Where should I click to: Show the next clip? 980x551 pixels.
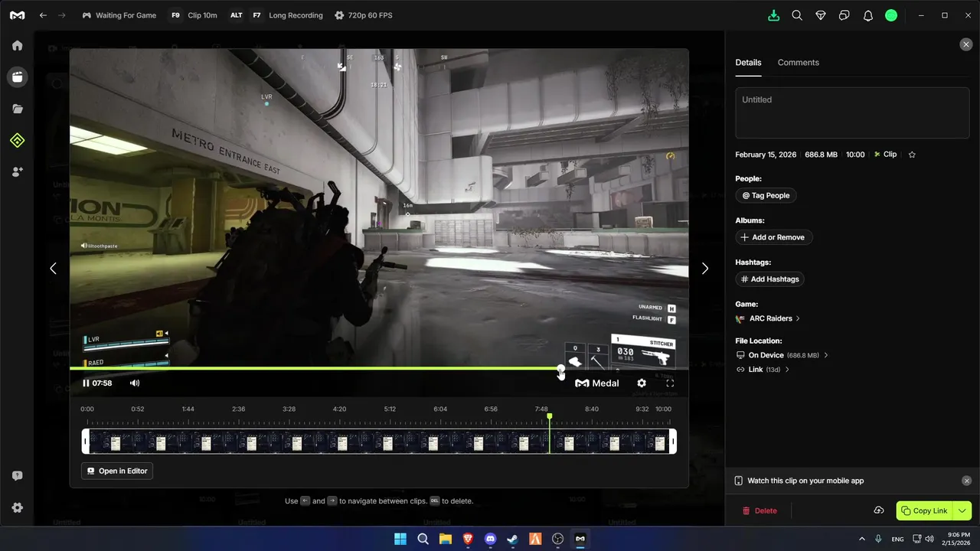pyautogui.click(x=705, y=269)
